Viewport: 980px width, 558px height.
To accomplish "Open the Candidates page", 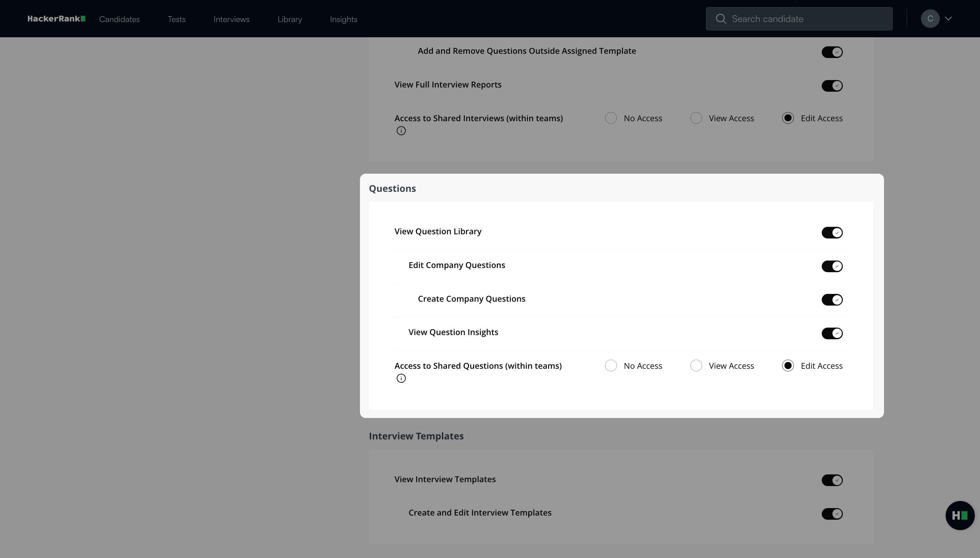I will point(119,19).
